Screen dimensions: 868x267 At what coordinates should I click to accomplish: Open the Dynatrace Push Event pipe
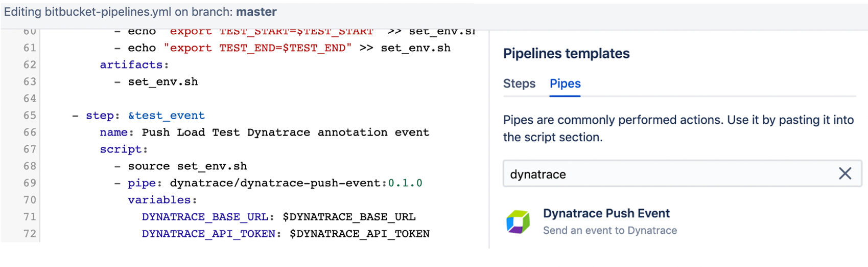[606, 213]
